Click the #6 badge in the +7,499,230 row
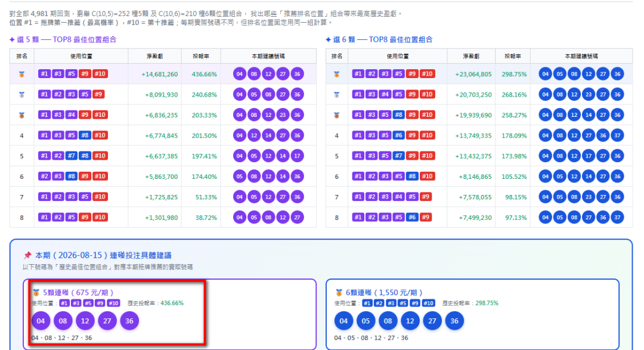 [x=412, y=217]
